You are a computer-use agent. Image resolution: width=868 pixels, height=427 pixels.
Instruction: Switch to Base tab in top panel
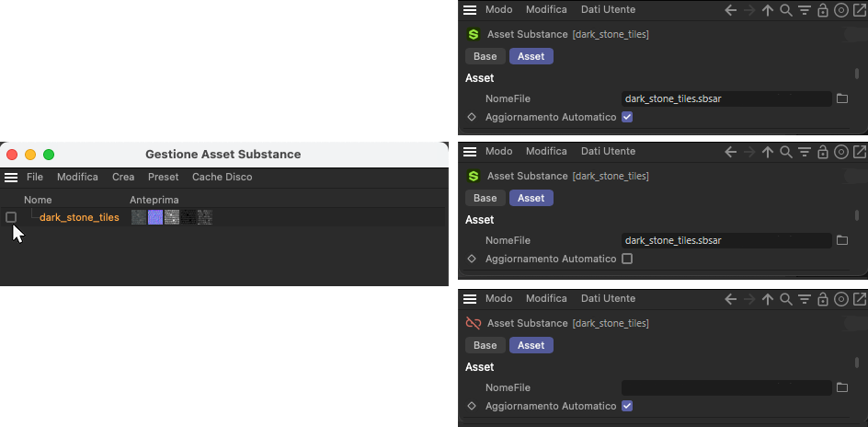click(485, 56)
